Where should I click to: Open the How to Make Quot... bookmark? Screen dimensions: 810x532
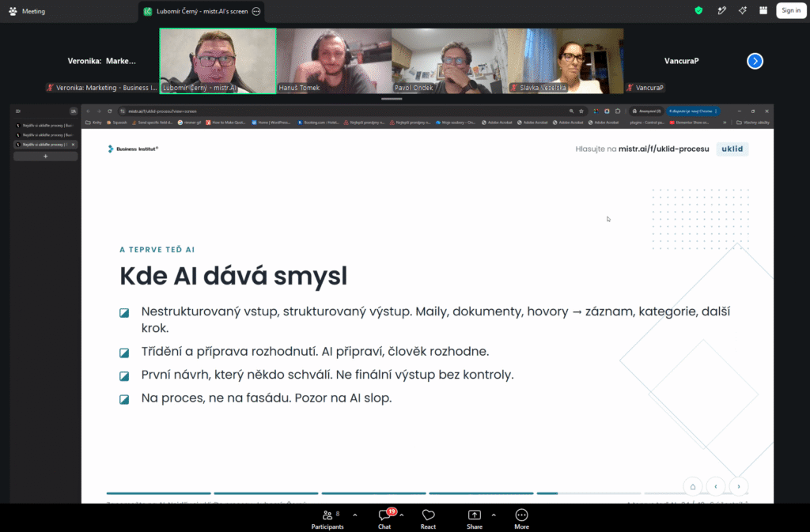click(225, 123)
